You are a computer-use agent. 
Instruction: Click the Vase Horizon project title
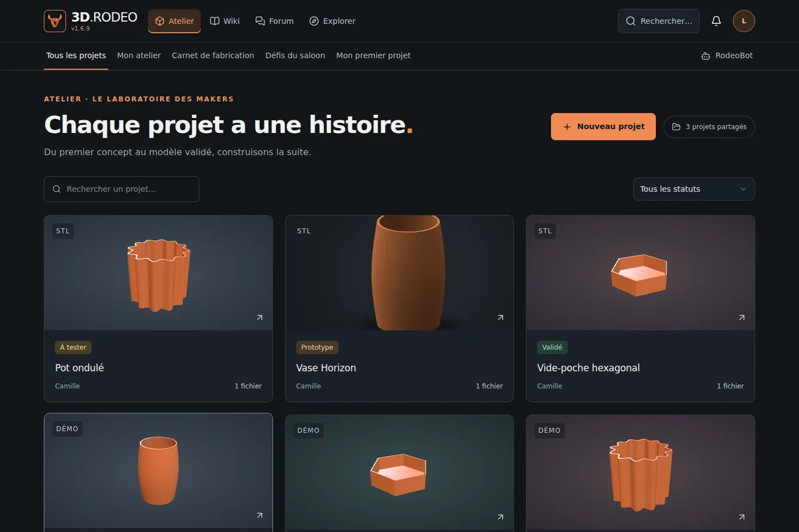coord(326,368)
